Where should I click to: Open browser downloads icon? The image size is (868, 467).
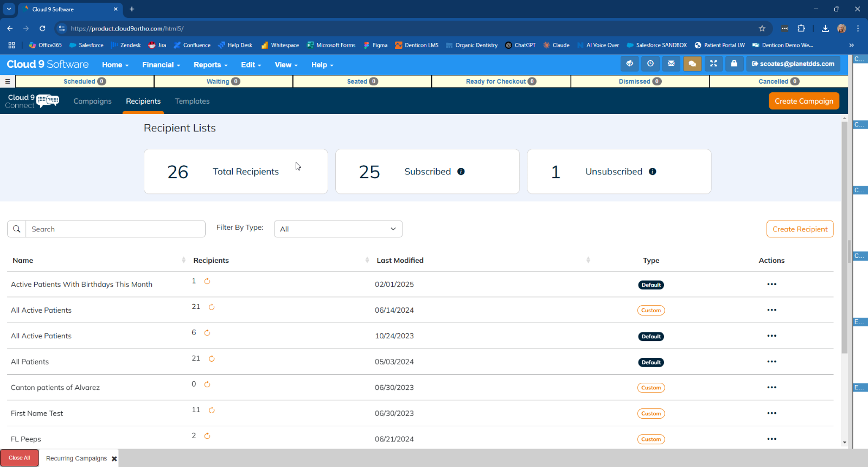pyautogui.click(x=825, y=28)
